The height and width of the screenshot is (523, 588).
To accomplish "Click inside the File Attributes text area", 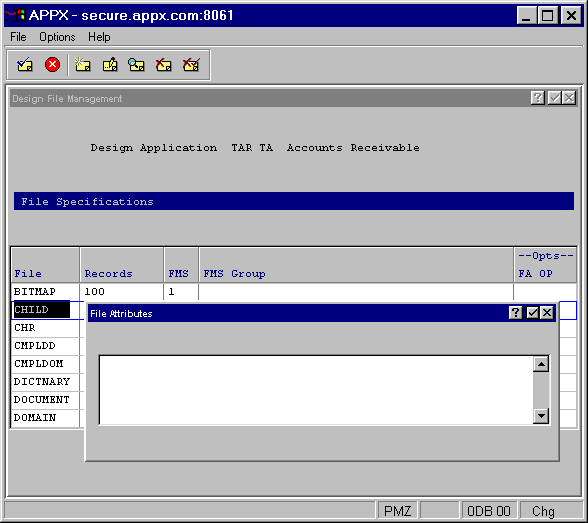I will 316,390.
